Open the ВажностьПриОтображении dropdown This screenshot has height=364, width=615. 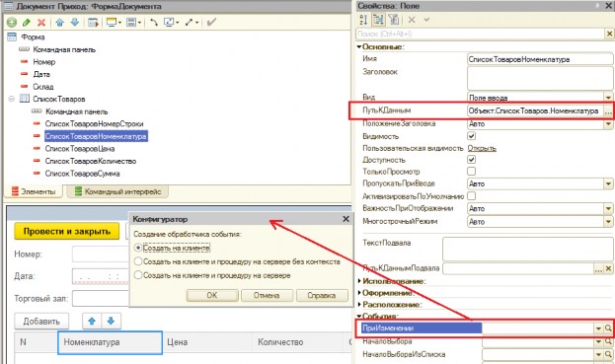[x=608, y=208]
